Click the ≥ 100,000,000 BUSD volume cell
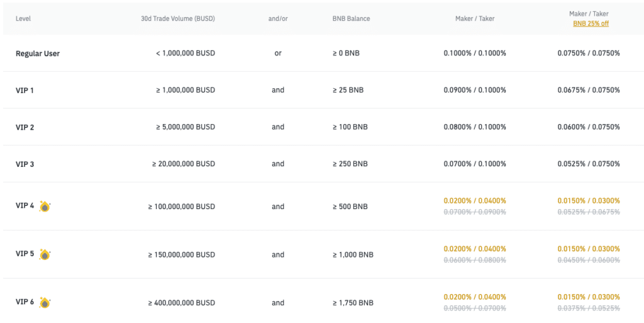The height and width of the screenshot is (323, 644). tap(182, 207)
